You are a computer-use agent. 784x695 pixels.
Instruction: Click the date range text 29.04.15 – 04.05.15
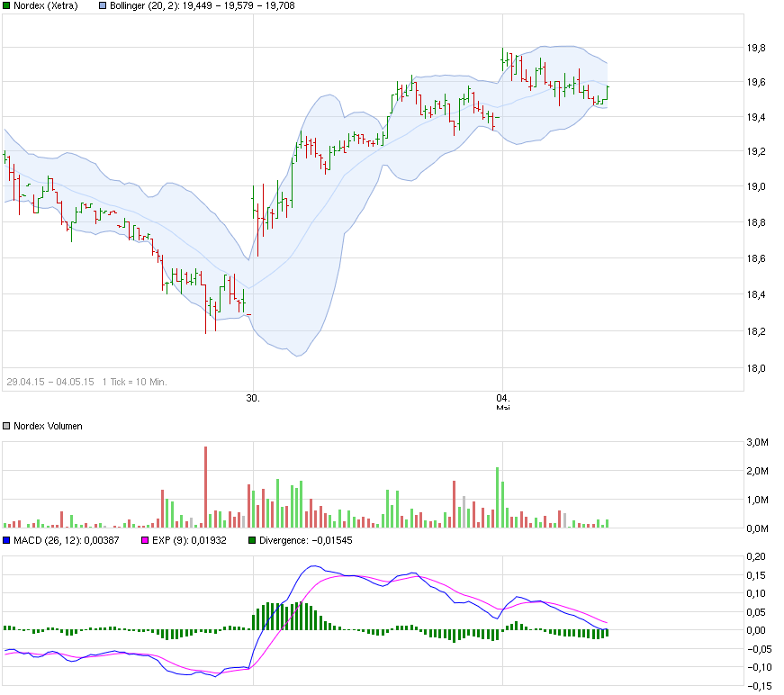pos(50,382)
